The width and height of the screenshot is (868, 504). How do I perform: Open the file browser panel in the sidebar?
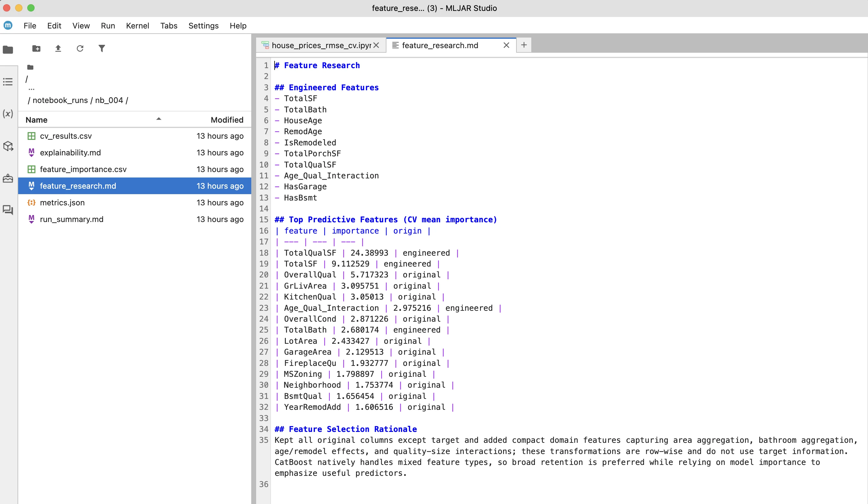(8, 50)
